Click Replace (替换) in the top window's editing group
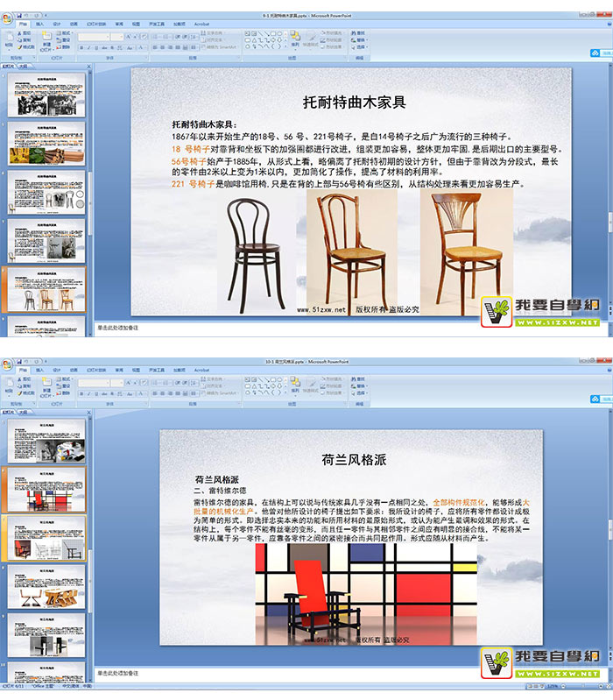 [x=360, y=40]
